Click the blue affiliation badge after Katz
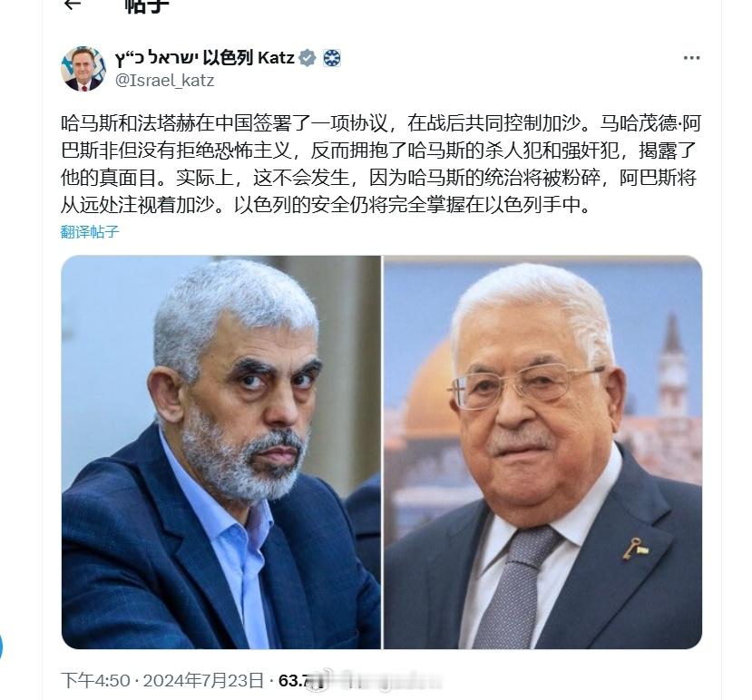The image size is (752, 700). (x=331, y=58)
